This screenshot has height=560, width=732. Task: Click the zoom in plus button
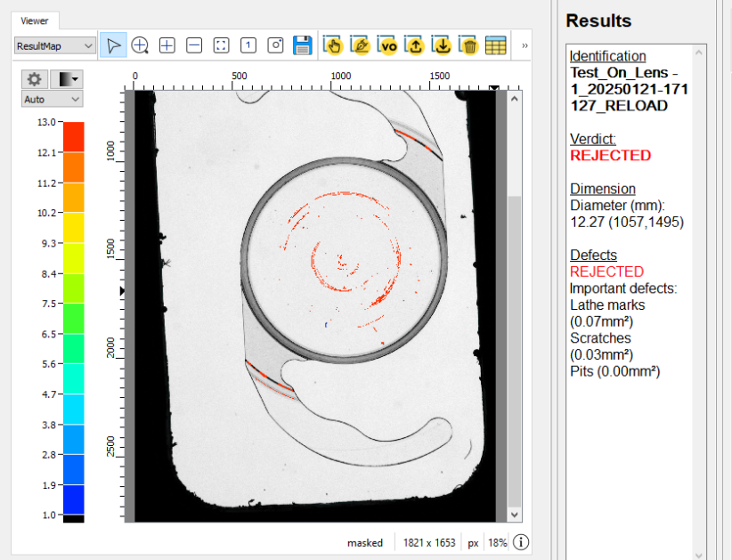[167, 45]
